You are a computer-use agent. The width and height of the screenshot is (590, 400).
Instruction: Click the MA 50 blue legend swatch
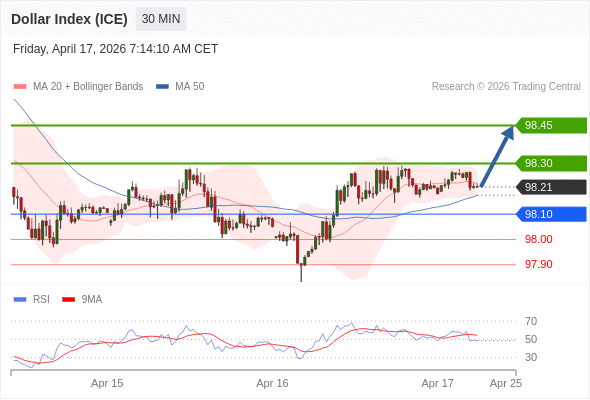click(162, 87)
